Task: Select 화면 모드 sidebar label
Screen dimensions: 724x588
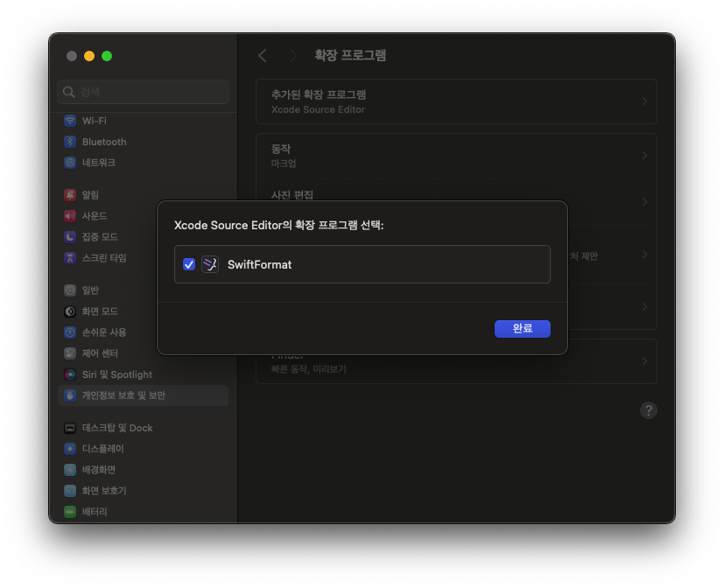Action: [100, 311]
